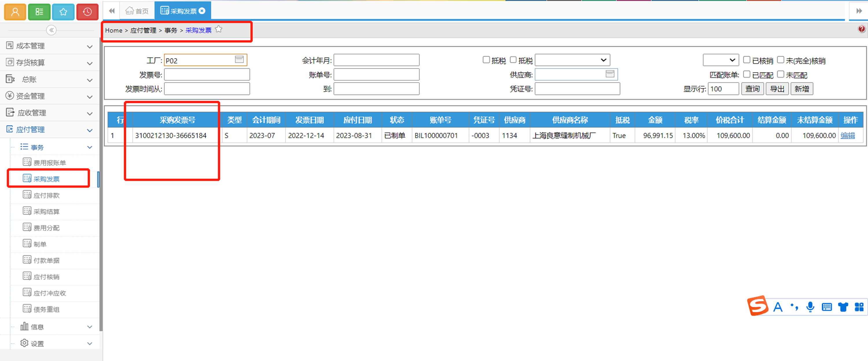Viewport: 868px width, 361px height.
Task: Enable the 已核销 checkbox
Action: tap(747, 60)
